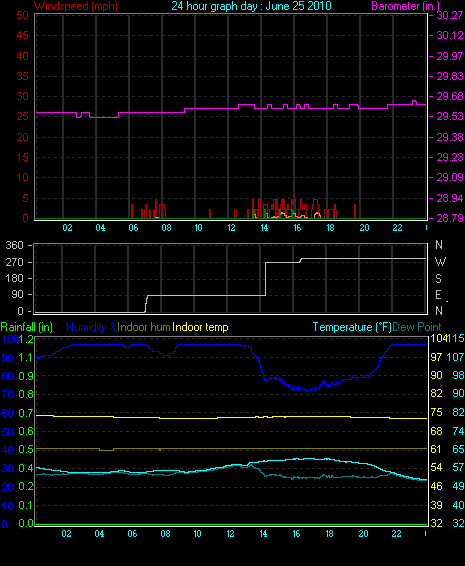Click the 16 hour marker on bottom graph
This screenshot has width=465, height=566.
pos(296,534)
